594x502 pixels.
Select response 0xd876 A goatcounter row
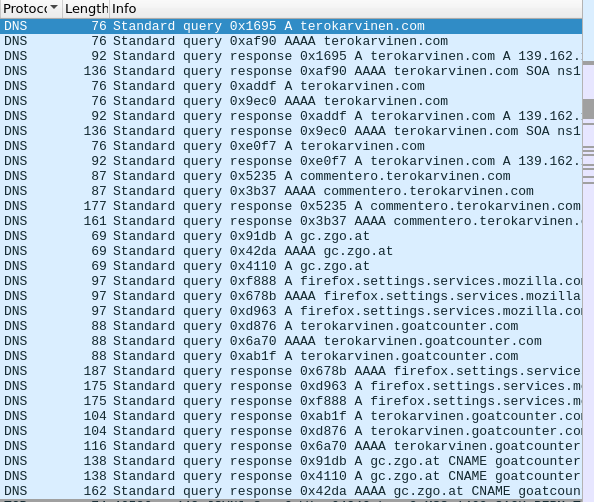click(x=291, y=431)
